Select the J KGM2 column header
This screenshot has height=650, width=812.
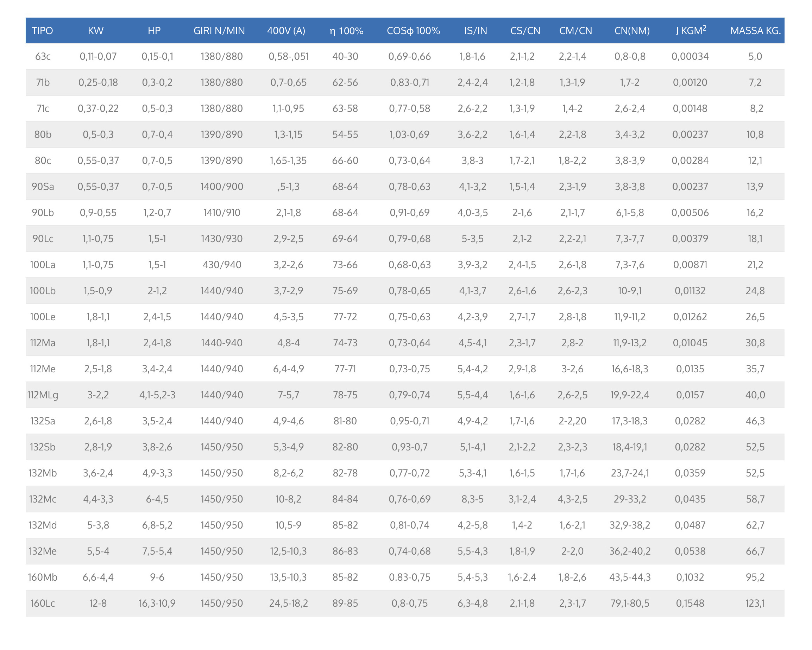(690, 31)
